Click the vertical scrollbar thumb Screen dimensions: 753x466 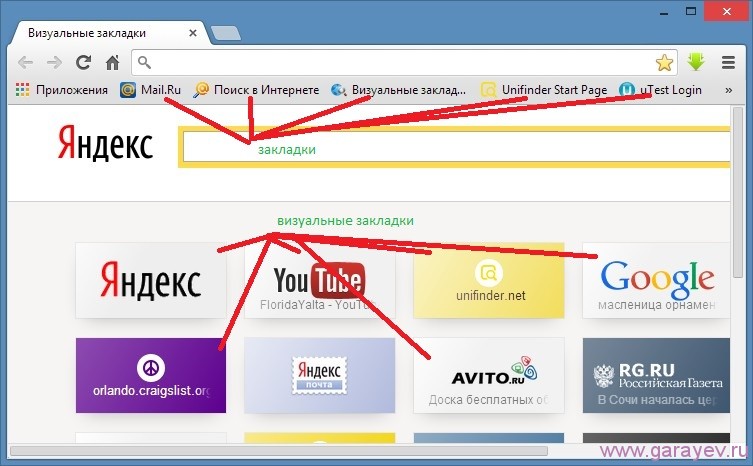coord(739,192)
